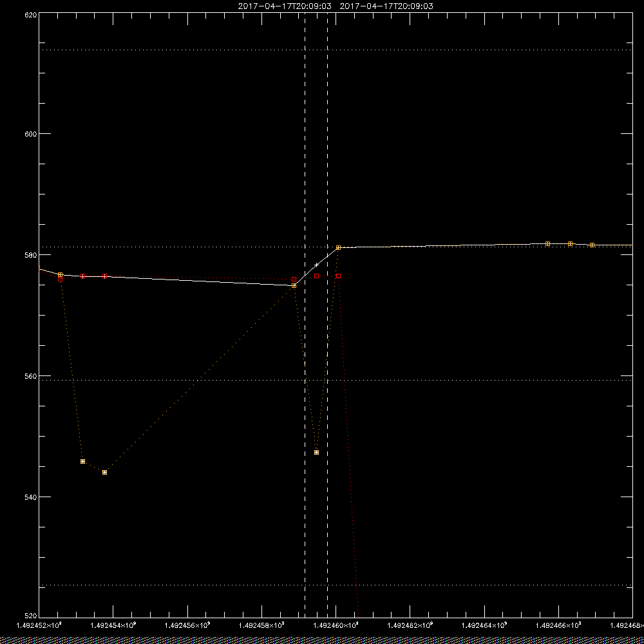Screen dimensions: 644x644
Task: Click the 620 y-axis label
Action: pyautogui.click(x=31, y=14)
